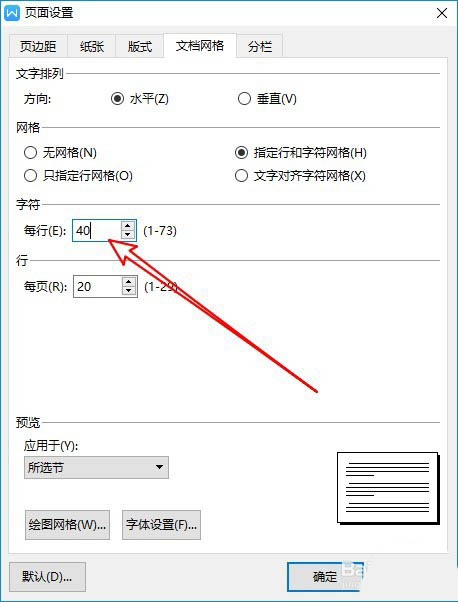
Task: Decrease characters per line with down spinner
Action: pyautogui.click(x=127, y=235)
